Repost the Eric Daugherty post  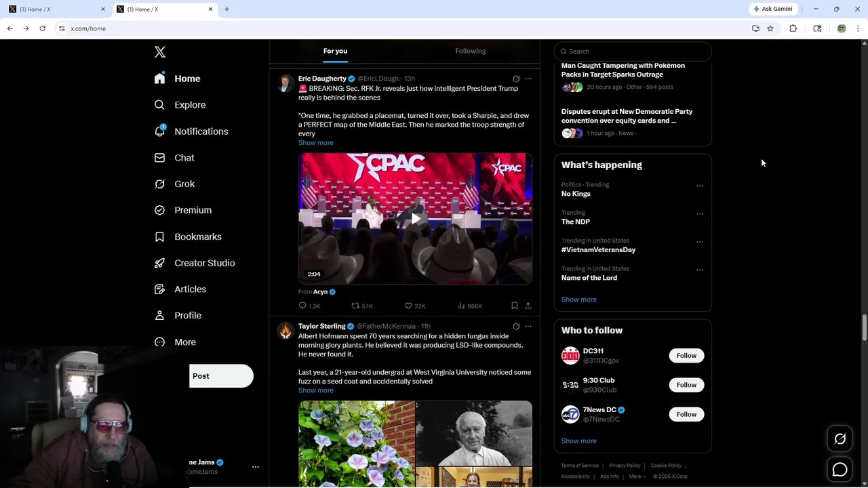361,306
